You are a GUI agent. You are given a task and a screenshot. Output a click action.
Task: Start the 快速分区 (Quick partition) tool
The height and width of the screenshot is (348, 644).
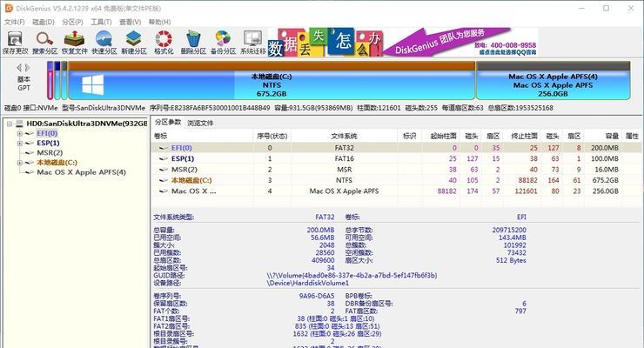click(104, 43)
